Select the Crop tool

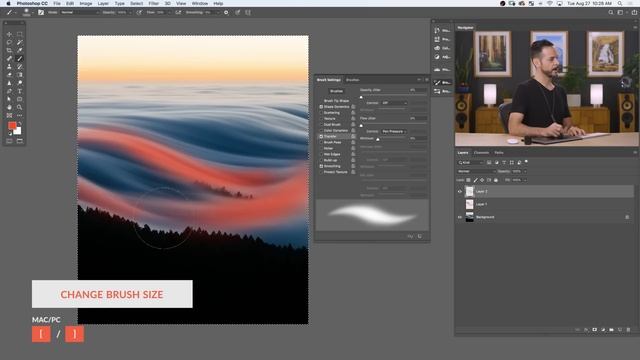pos(9,50)
